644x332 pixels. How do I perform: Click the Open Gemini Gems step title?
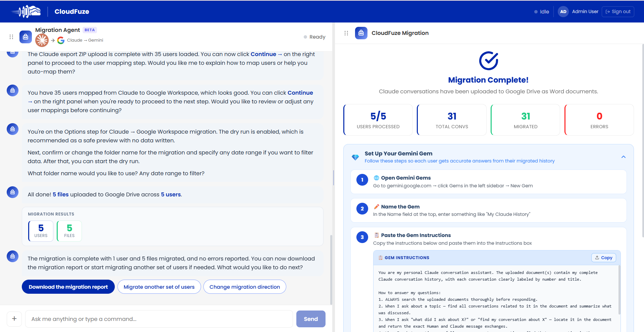(406, 178)
